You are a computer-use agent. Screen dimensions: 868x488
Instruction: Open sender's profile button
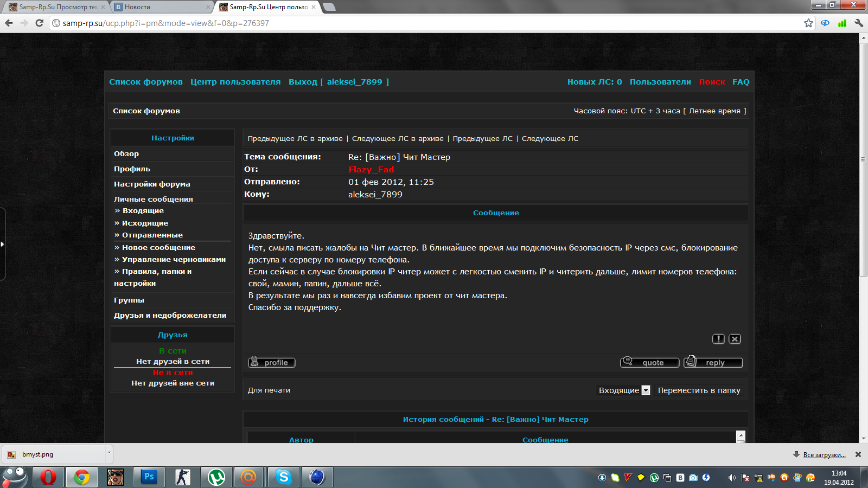tap(272, 362)
